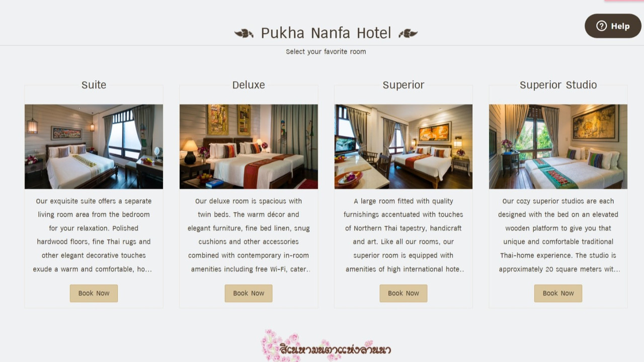Select the Superior heading
This screenshot has width=644, height=362.
404,85
